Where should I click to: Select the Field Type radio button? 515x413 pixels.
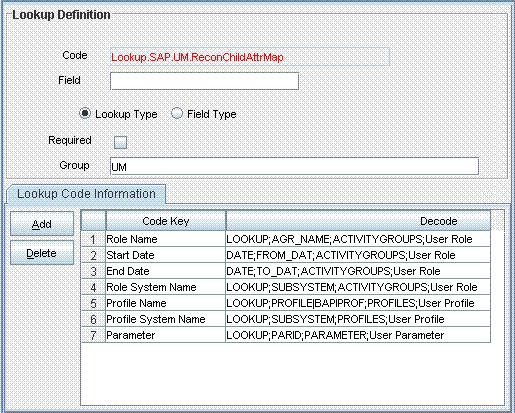[177, 113]
